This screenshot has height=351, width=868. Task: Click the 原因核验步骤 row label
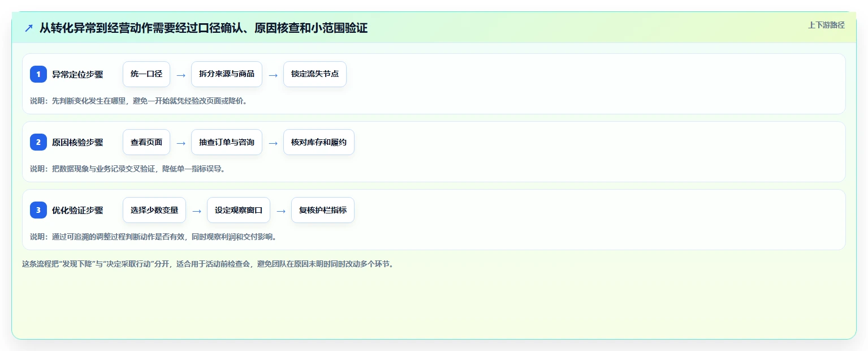(x=77, y=142)
